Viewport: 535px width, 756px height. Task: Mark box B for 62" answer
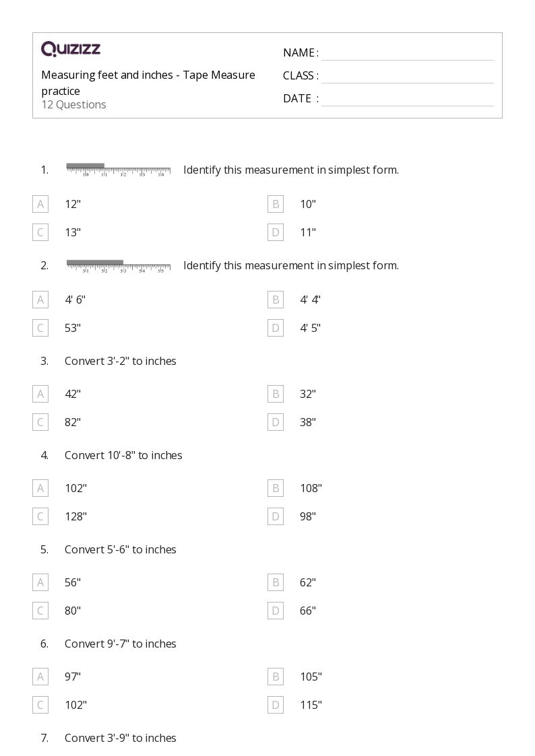pyautogui.click(x=275, y=582)
